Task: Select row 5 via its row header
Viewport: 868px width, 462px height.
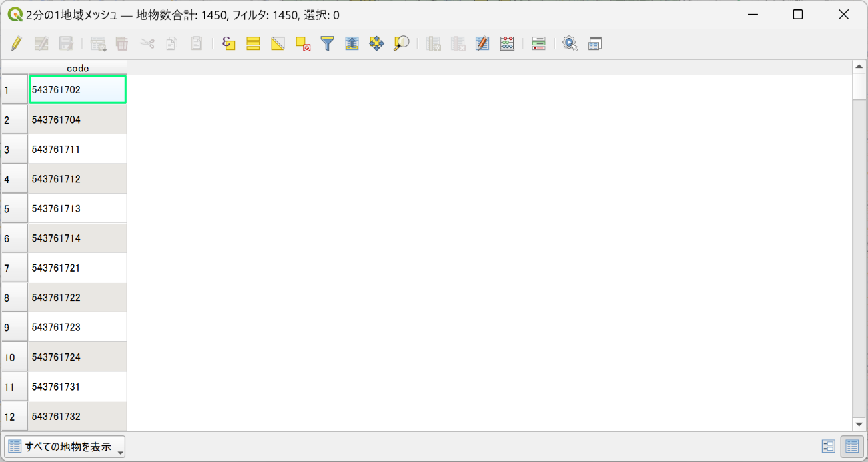Action: click(14, 209)
